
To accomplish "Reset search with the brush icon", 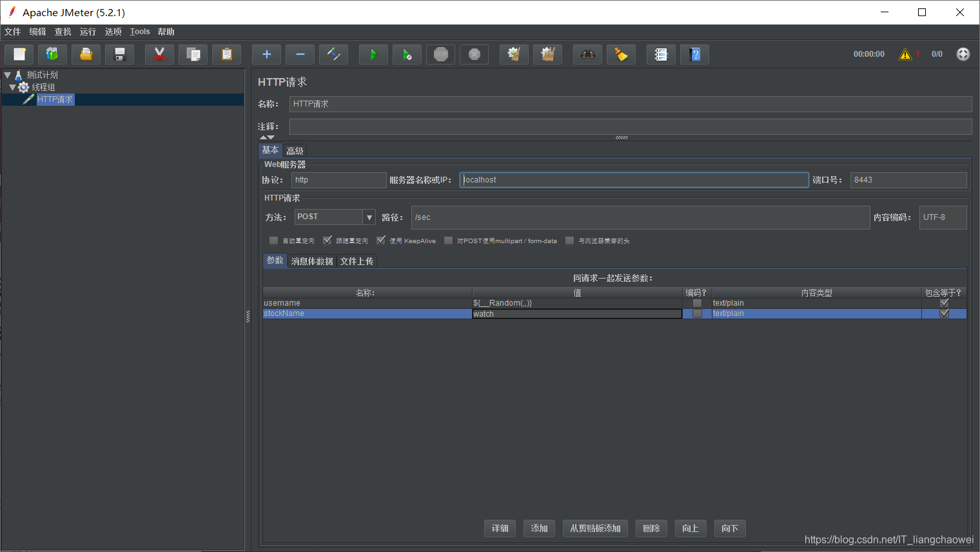I will coord(621,55).
